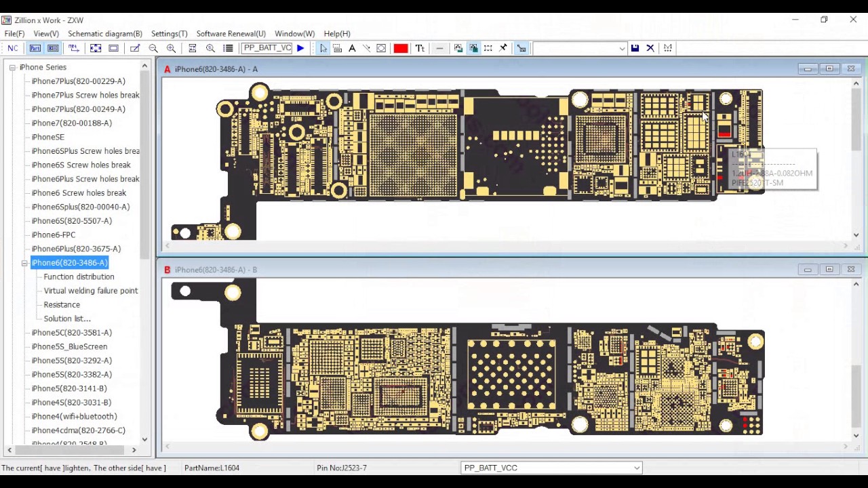Select iPhone7Plus(820-00229-A) in the tree
Image resolution: width=868 pixels, height=488 pixels.
coord(79,81)
